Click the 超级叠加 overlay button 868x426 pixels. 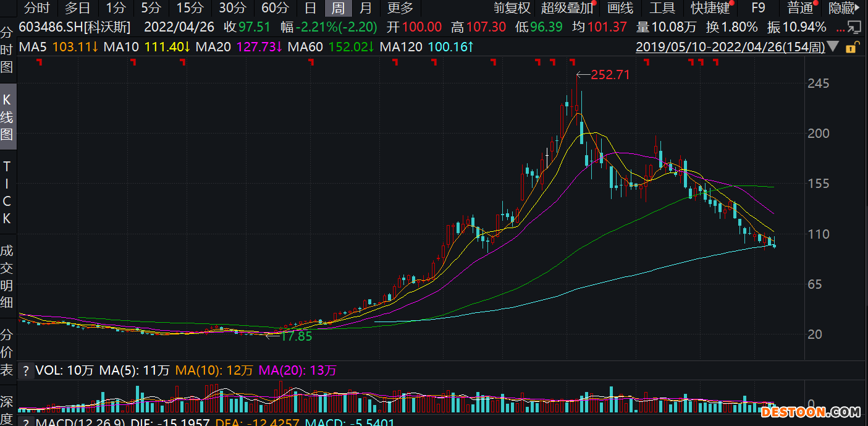click(566, 8)
